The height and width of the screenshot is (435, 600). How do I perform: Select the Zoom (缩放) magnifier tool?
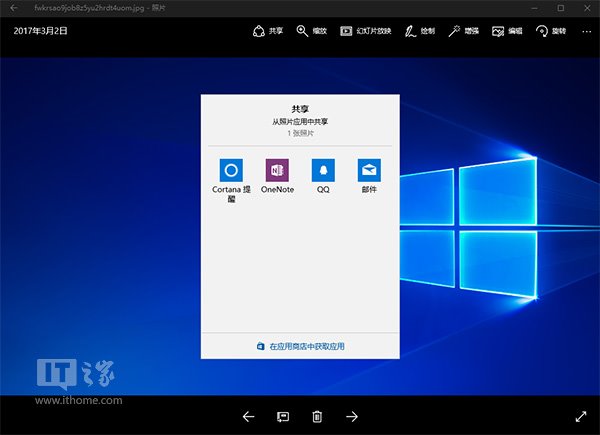[311, 31]
